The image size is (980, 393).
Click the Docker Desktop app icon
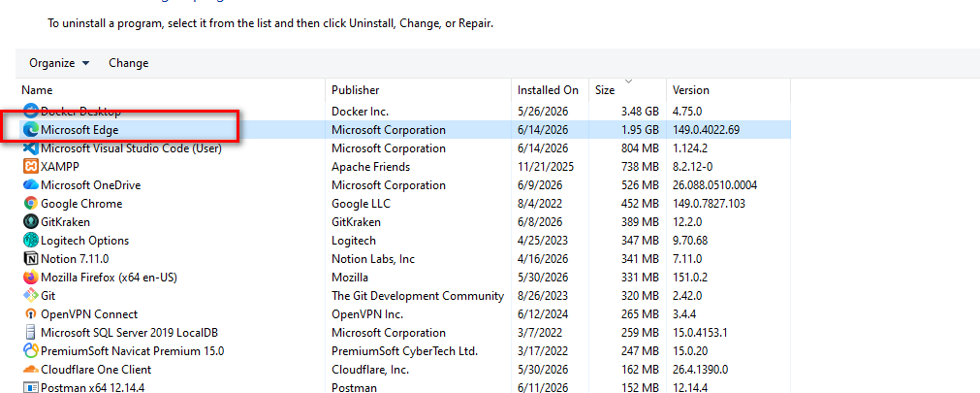(31, 112)
